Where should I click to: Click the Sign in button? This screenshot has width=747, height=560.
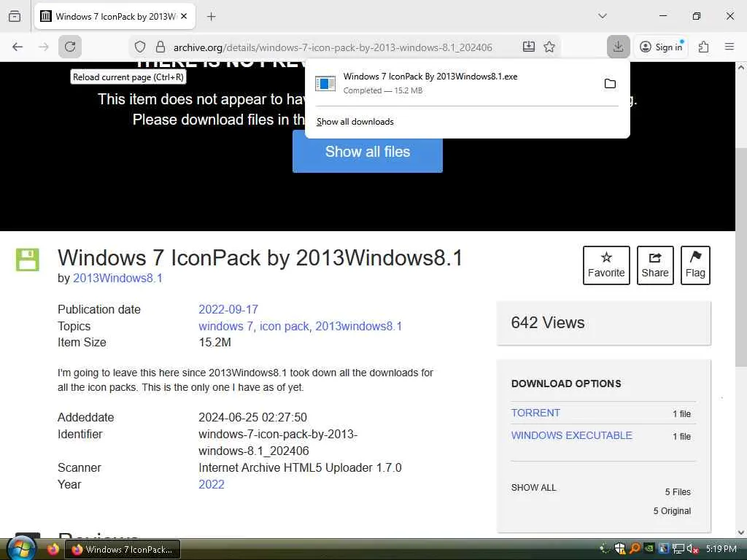[661, 47]
